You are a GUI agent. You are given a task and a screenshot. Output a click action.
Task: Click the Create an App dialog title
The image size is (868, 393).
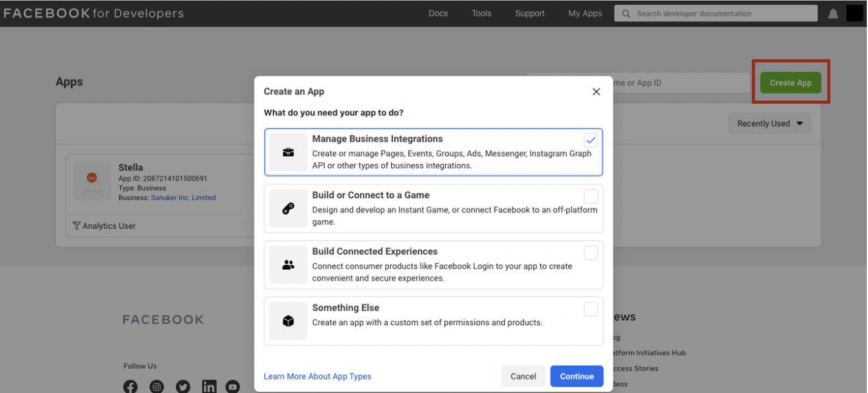pos(294,92)
